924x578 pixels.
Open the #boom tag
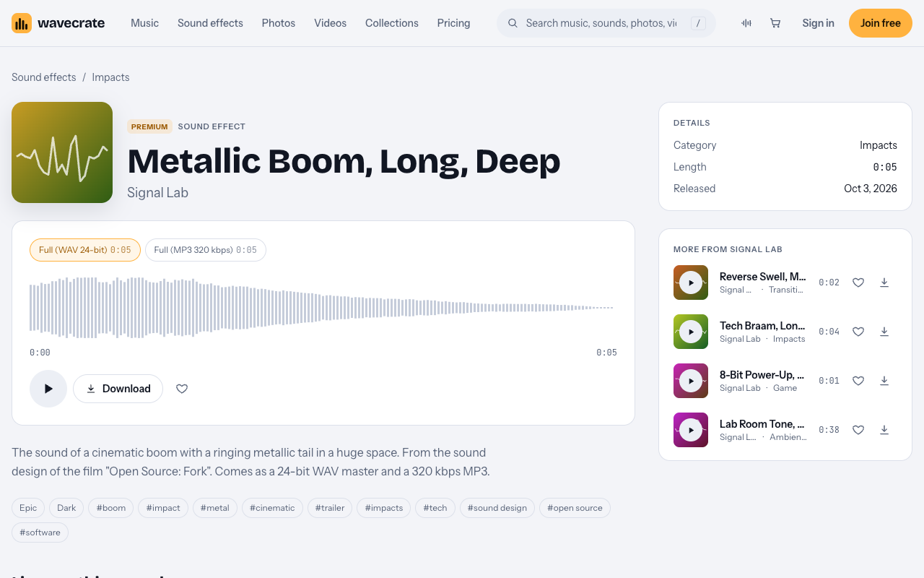(111, 508)
